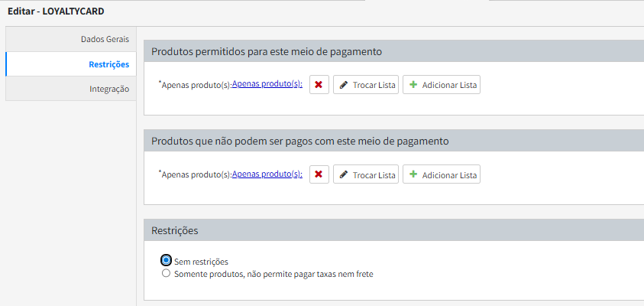644x306 pixels.
Task: Click red X in non-payable products section
Action: click(319, 175)
